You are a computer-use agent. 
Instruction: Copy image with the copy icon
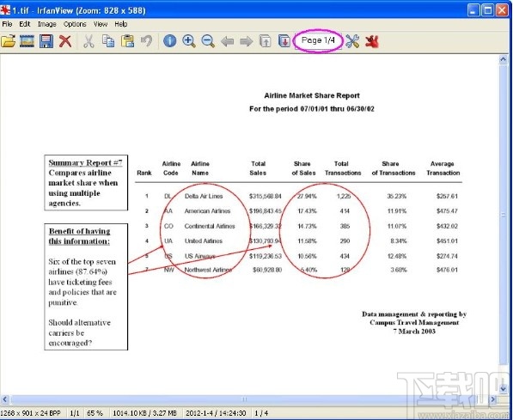108,41
